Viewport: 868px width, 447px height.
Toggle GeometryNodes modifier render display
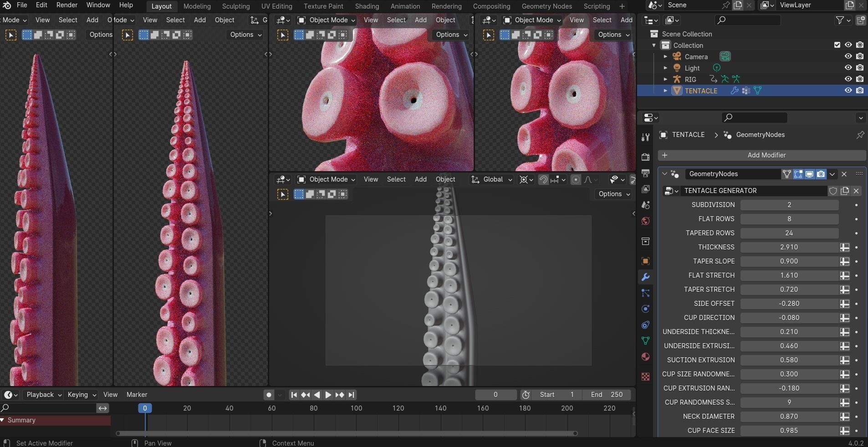[x=821, y=174]
